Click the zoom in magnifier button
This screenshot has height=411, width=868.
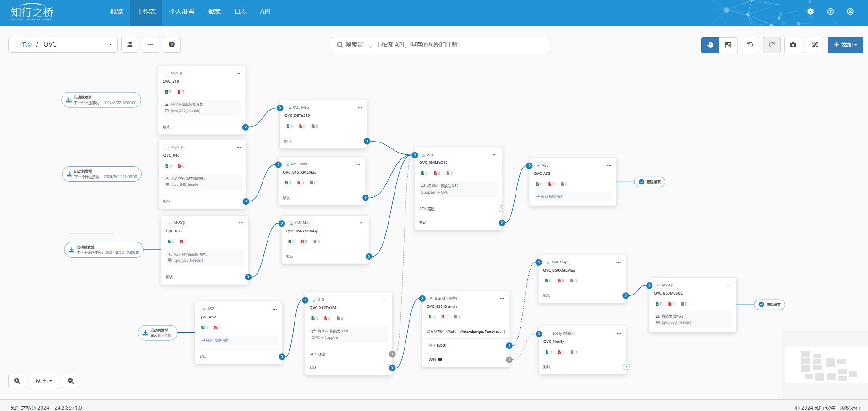(17, 381)
